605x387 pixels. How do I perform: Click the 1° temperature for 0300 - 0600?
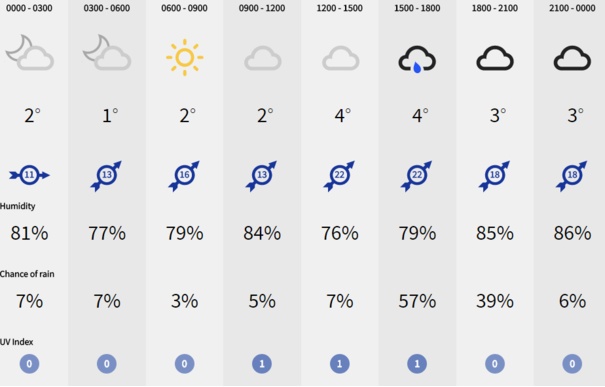(110, 115)
